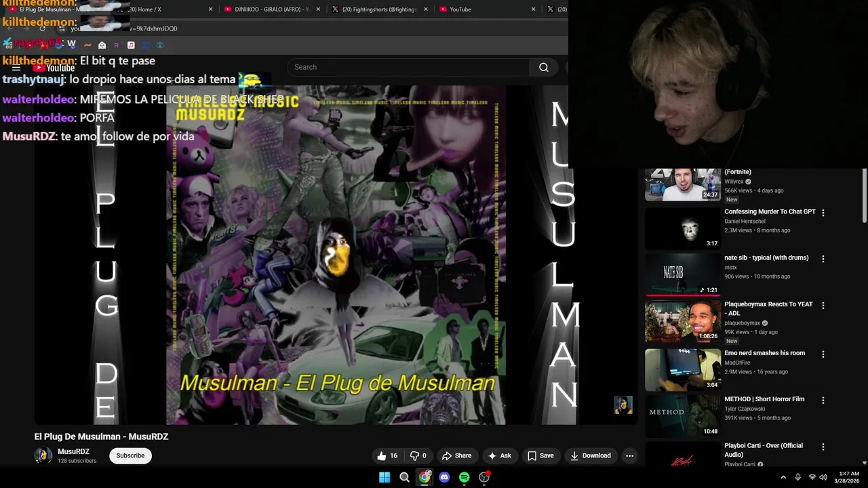Screen dimensions: 868x488
Task: Switch to the Home / X tab
Action: point(164,9)
